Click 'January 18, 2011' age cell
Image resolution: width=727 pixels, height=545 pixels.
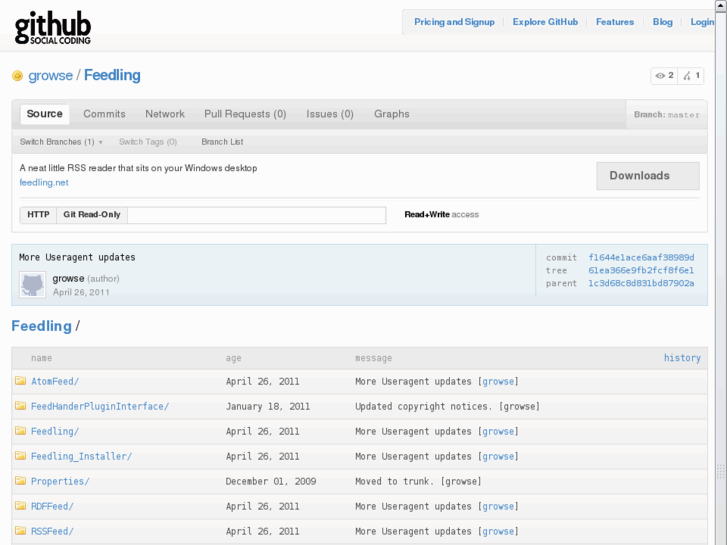pyautogui.click(x=268, y=406)
